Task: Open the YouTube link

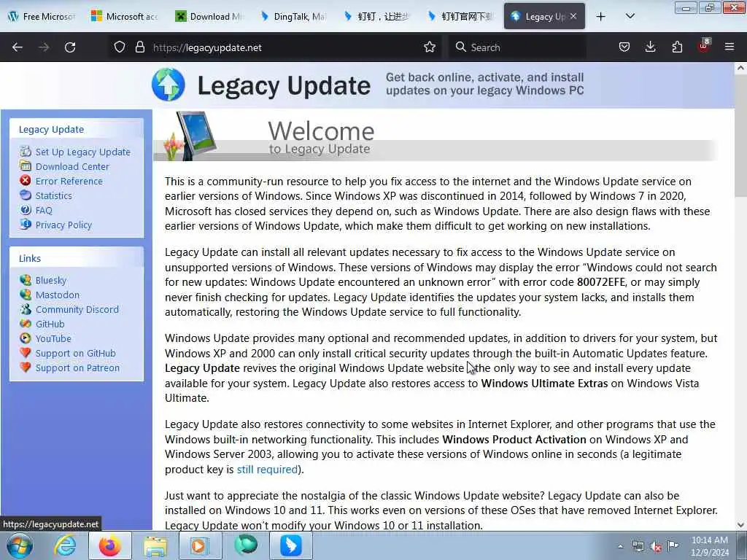Action: coord(53,338)
